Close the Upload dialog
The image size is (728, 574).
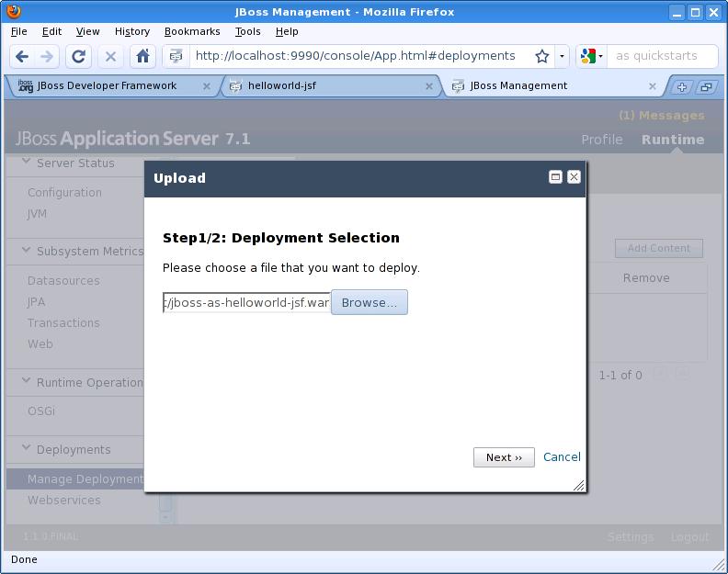pos(574,177)
